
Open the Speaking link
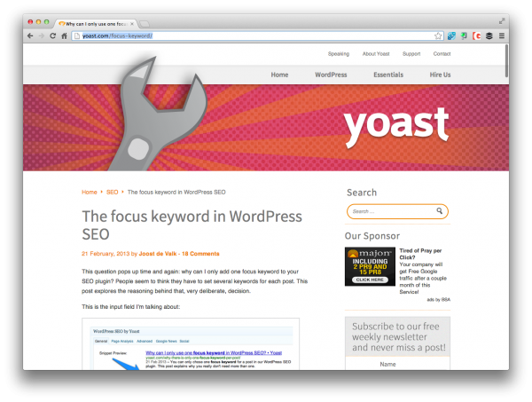click(x=339, y=53)
